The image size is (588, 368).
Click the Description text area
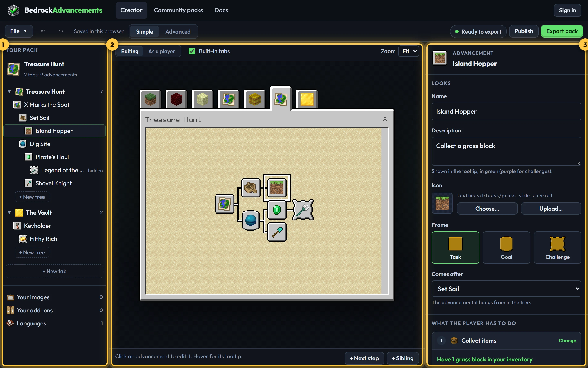click(506, 151)
